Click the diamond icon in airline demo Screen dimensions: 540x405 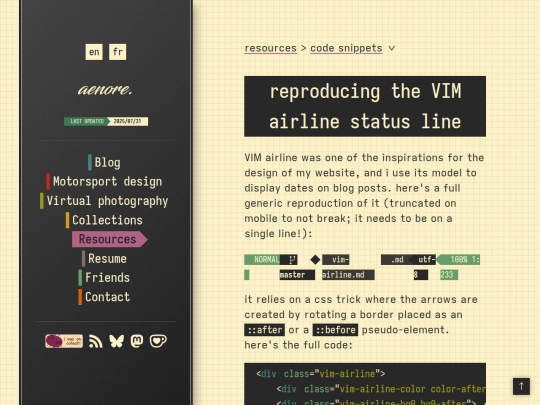(315, 259)
